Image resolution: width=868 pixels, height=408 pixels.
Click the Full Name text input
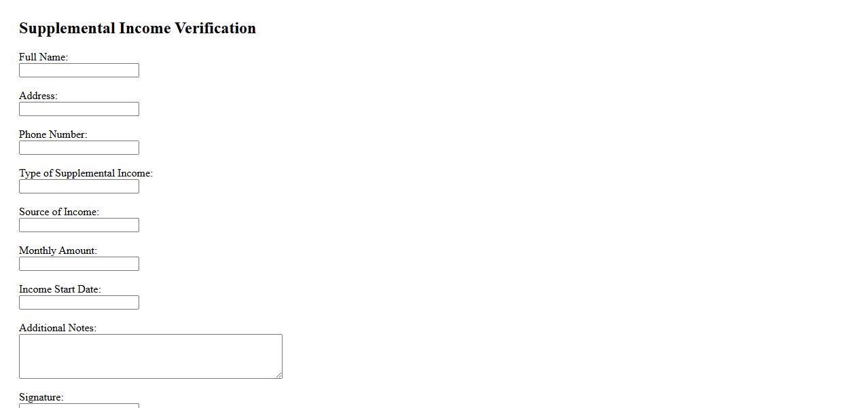pos(79,71)
